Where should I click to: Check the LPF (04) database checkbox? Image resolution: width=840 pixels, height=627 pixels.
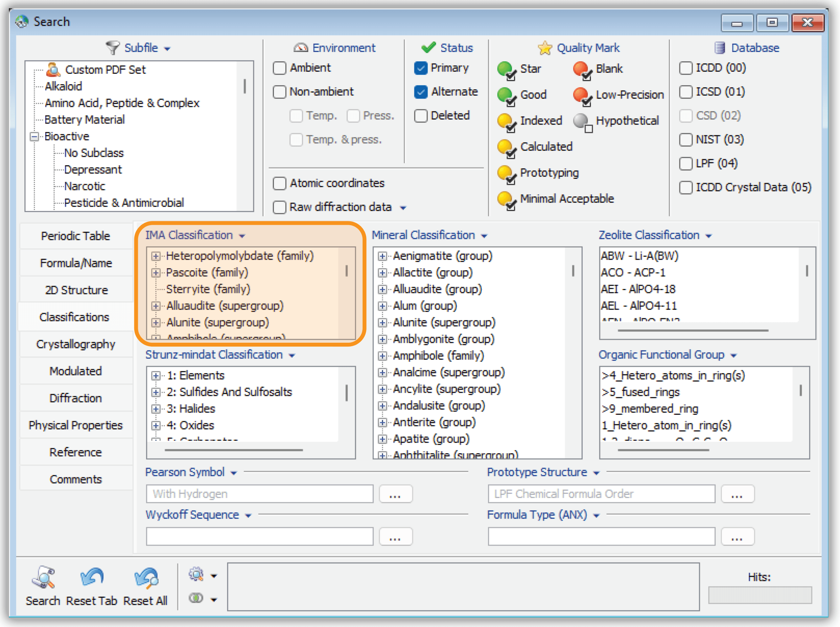click(686, 164)
